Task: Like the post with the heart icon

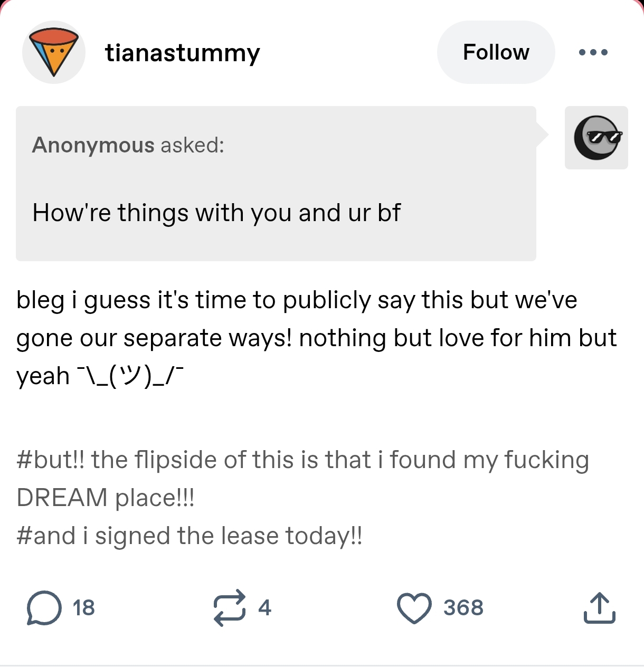Action: 414,608
